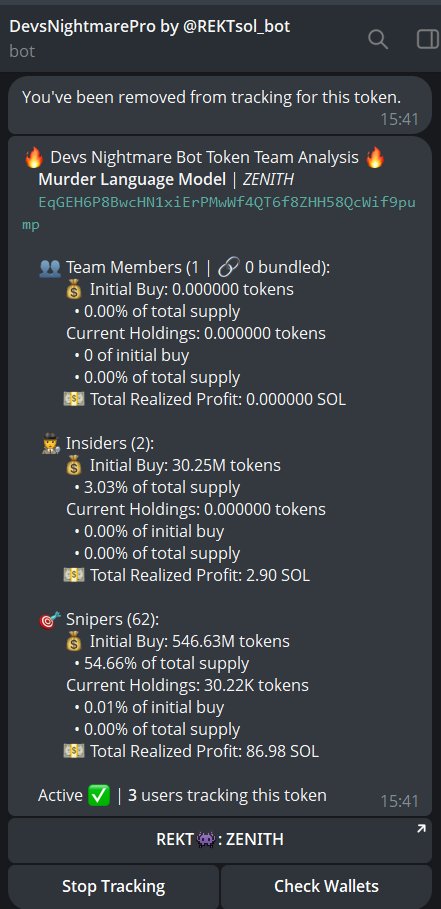This screenshot has height=909, width=441.
Task: Click Check Wallets button
Action: click(326, 886)
